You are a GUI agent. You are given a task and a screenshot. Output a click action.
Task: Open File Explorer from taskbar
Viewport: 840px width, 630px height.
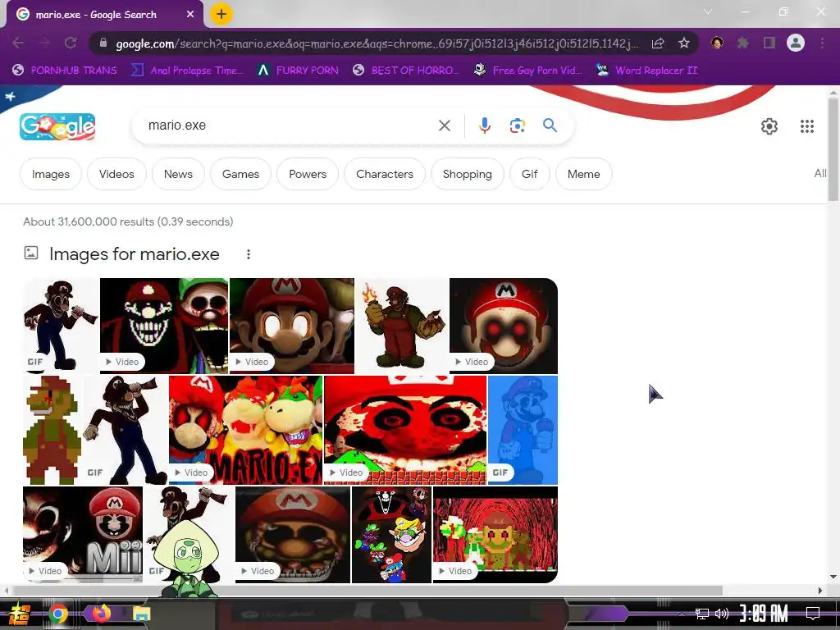[x=142, y=614]
